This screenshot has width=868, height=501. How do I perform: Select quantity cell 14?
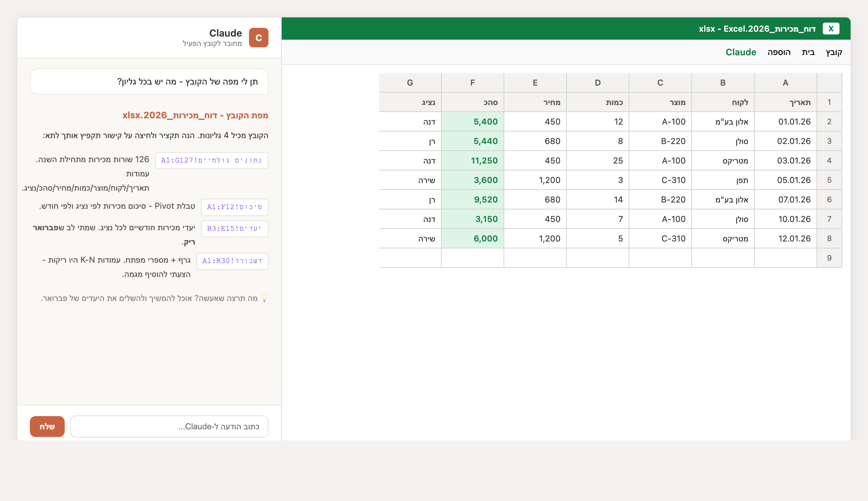[597, 199]
